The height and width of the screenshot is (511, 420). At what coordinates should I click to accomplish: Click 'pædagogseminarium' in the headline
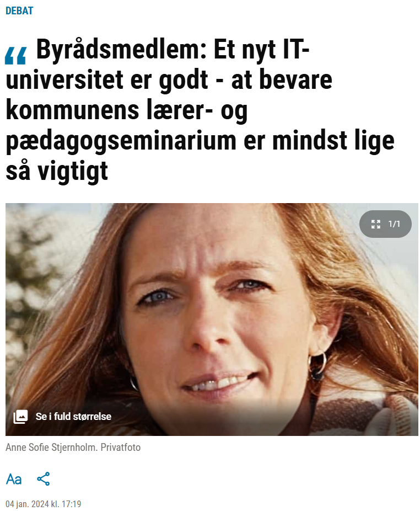[121, 141]
